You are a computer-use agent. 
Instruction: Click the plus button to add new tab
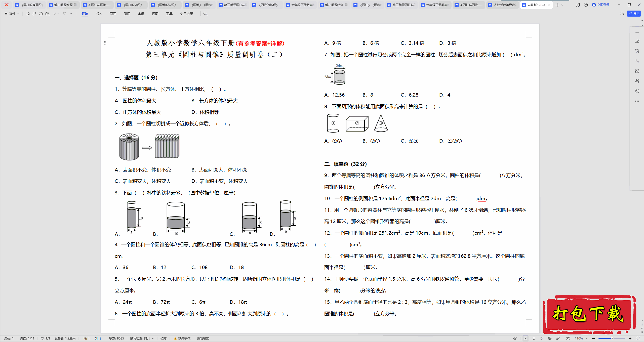tap(557, 5)
